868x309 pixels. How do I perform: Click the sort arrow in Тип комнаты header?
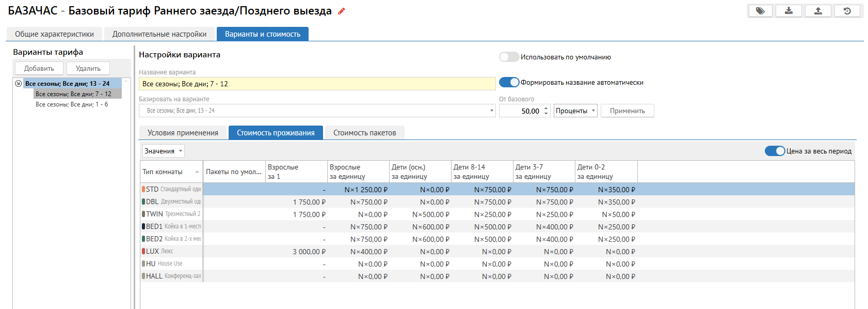[x=197, y=172]
